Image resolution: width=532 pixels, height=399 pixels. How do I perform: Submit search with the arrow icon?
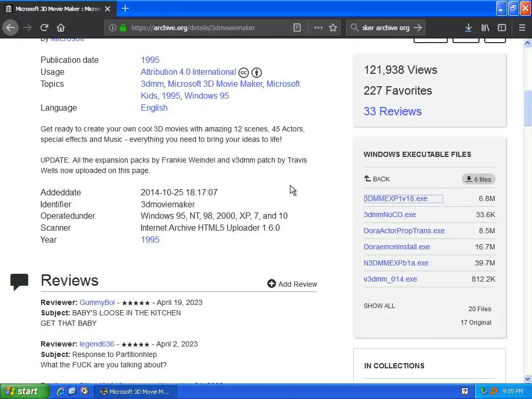pos(418,28)
